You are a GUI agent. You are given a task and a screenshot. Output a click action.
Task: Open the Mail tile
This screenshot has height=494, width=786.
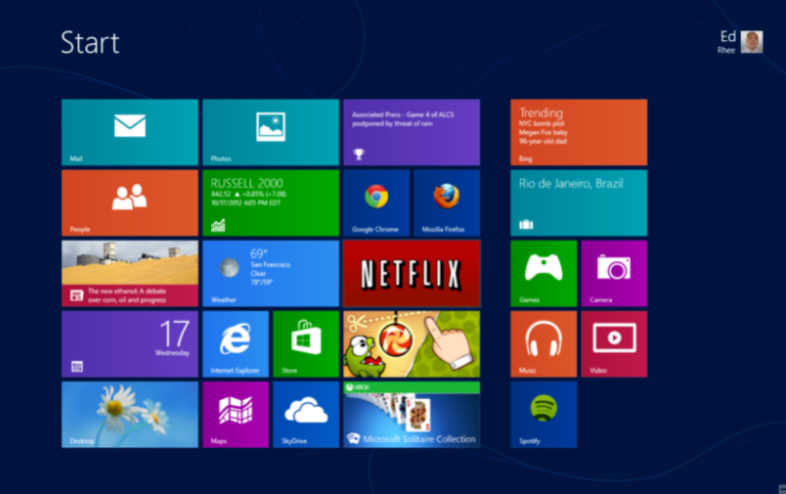(130, 132)
